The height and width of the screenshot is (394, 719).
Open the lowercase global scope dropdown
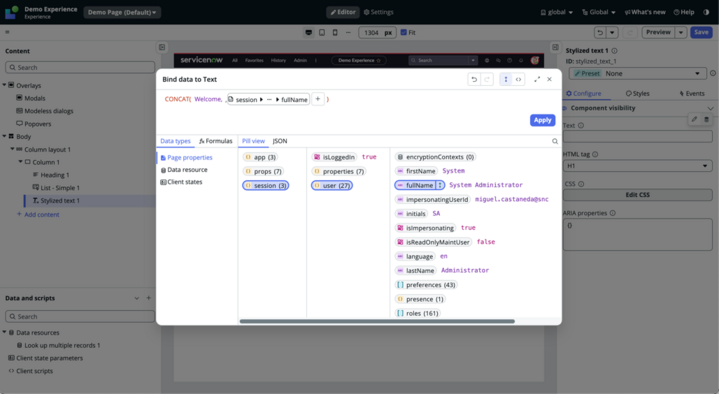pos(557,12)
